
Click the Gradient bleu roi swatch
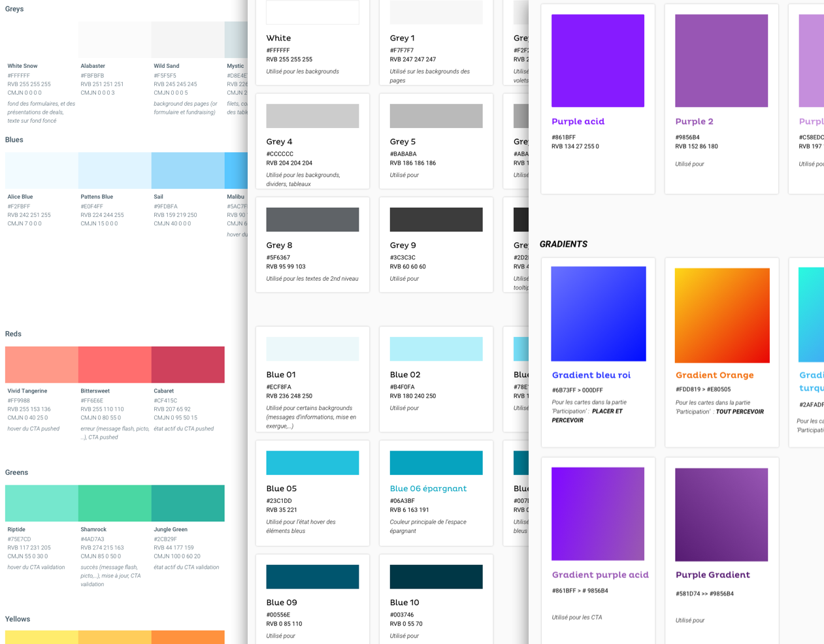click(598, 314)
